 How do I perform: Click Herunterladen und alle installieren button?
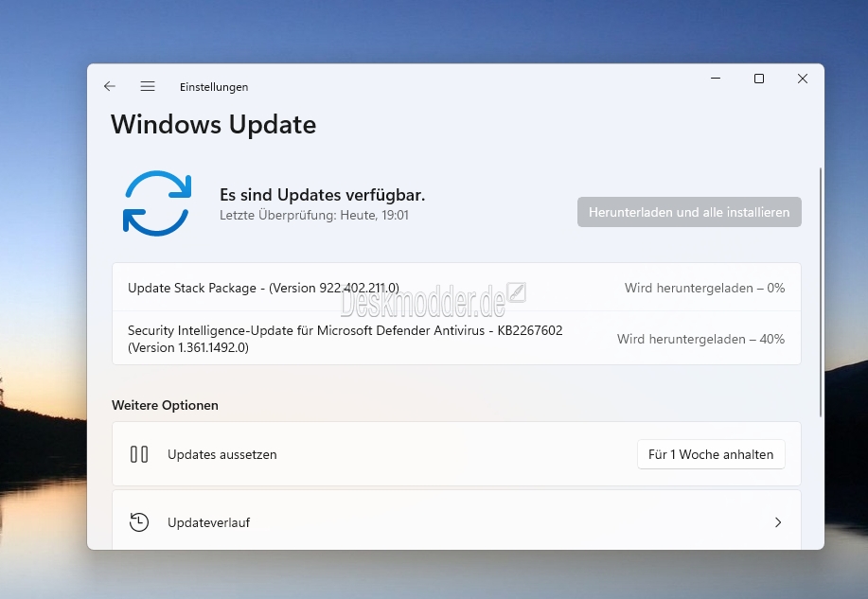tap(689, 212)
